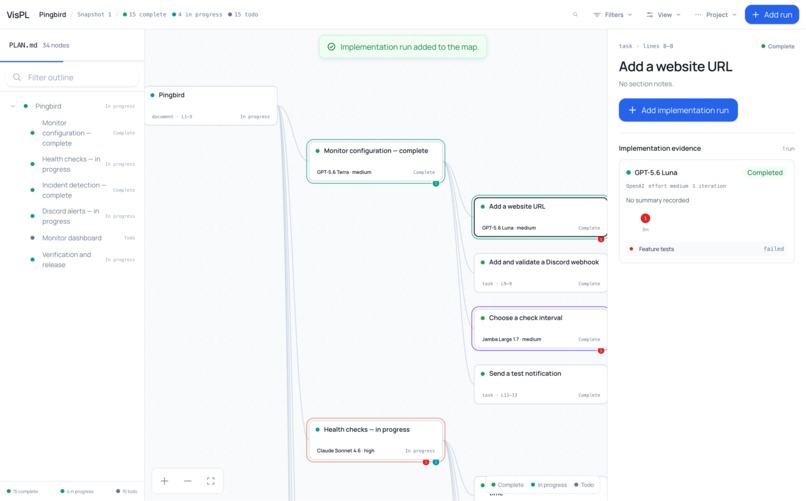
Task: Click 4 in progress in sidebar footer
Action: pyautogui.click(x=77, y=491)
